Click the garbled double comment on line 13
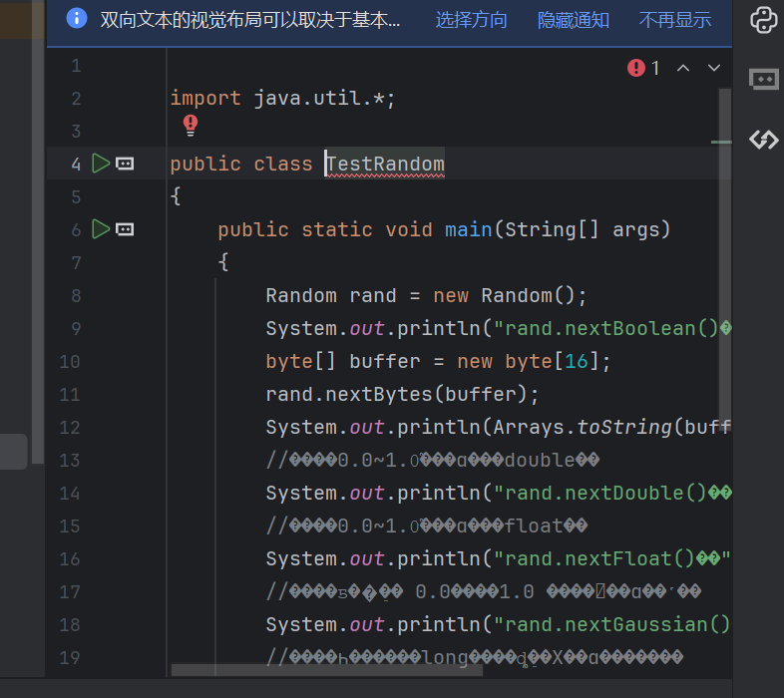The height and width of the screenshot is (698, 784). (433, 460)
